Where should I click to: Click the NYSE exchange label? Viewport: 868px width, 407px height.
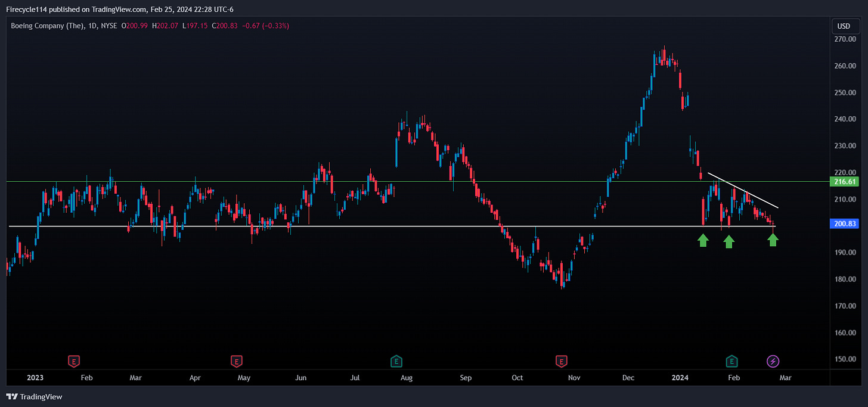coord(108,26)
